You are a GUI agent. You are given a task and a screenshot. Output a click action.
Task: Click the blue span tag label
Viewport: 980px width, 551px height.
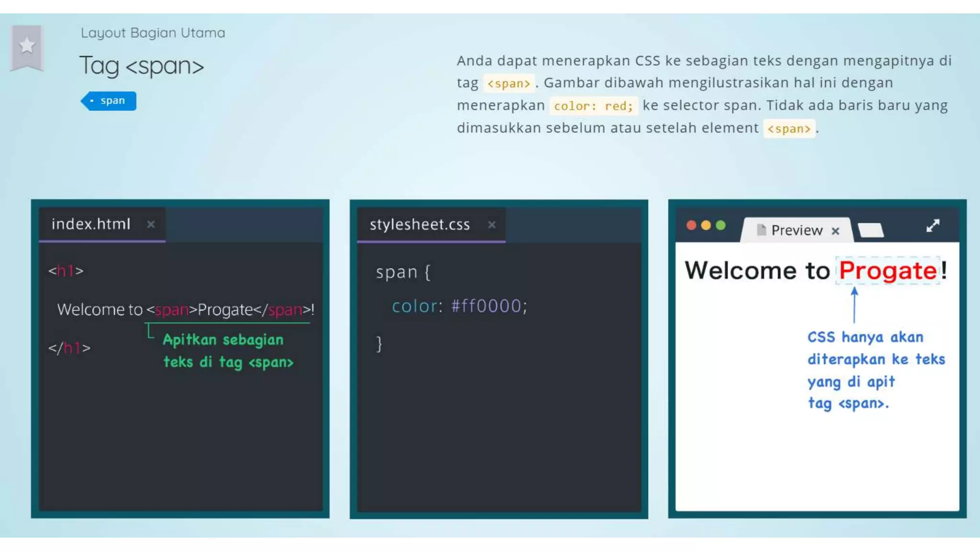coord(109,101)
